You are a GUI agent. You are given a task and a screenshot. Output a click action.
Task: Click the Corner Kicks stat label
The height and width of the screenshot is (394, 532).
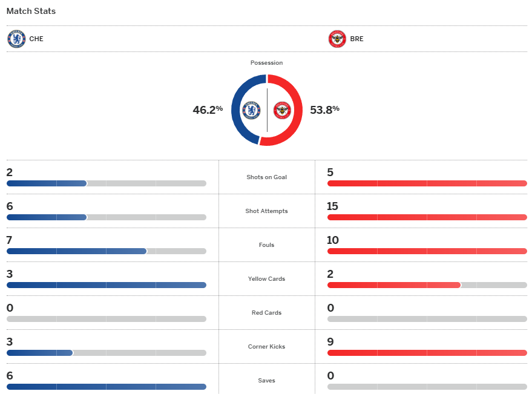pyautogui.click(x=266, y=347)
